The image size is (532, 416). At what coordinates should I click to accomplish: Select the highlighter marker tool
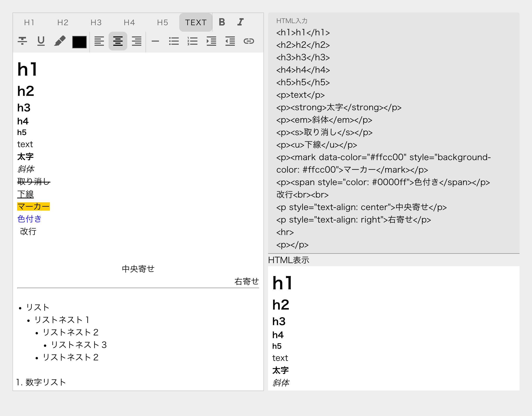click(60, 41)
